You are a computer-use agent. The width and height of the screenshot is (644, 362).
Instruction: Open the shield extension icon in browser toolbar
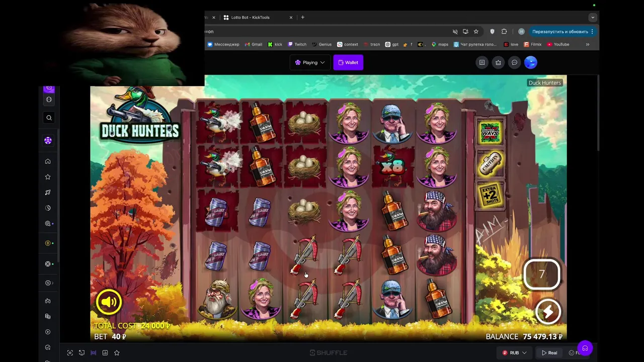[x=492, y=32]
